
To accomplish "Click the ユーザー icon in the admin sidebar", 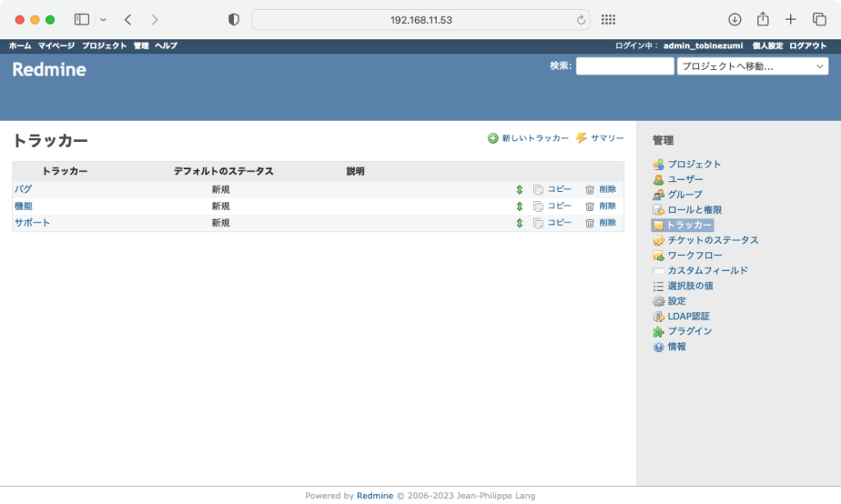I will [658, 179].
